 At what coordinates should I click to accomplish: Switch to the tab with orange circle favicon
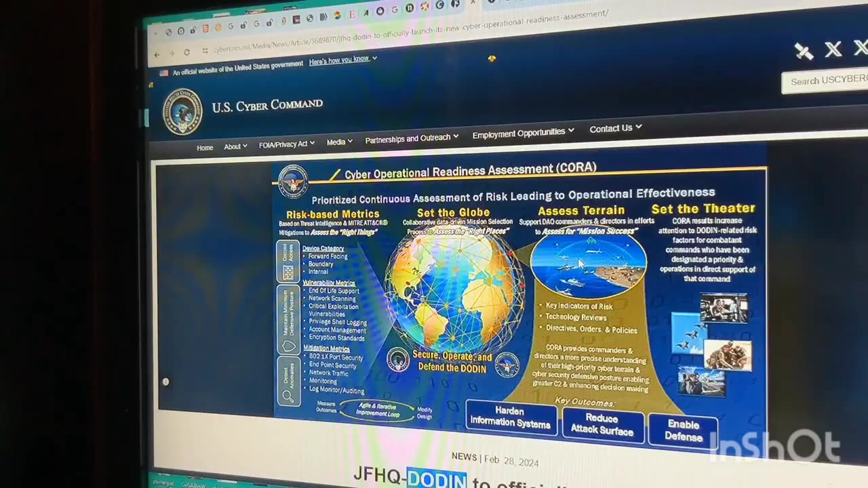click(x=218, y=28)
